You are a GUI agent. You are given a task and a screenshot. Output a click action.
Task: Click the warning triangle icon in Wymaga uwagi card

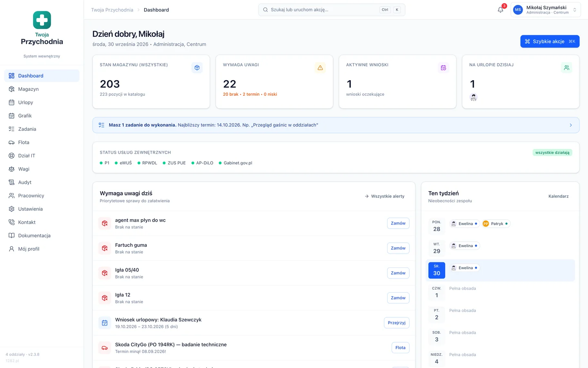click(x=320, y=68)
